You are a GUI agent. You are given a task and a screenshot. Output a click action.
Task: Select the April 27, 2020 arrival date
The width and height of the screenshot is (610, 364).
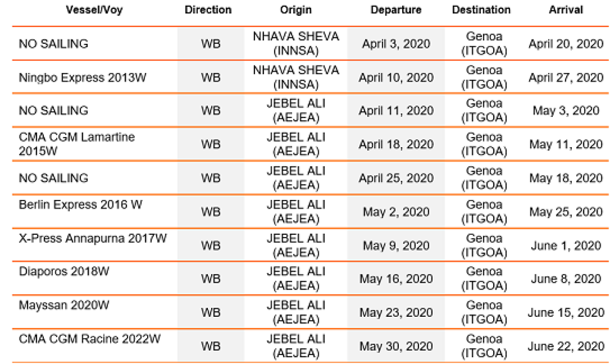click(566, 78)
